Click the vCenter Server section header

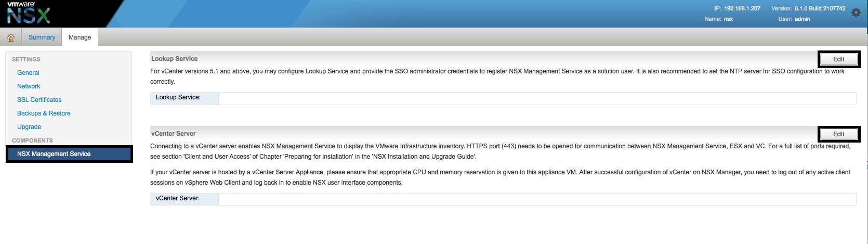174,134
